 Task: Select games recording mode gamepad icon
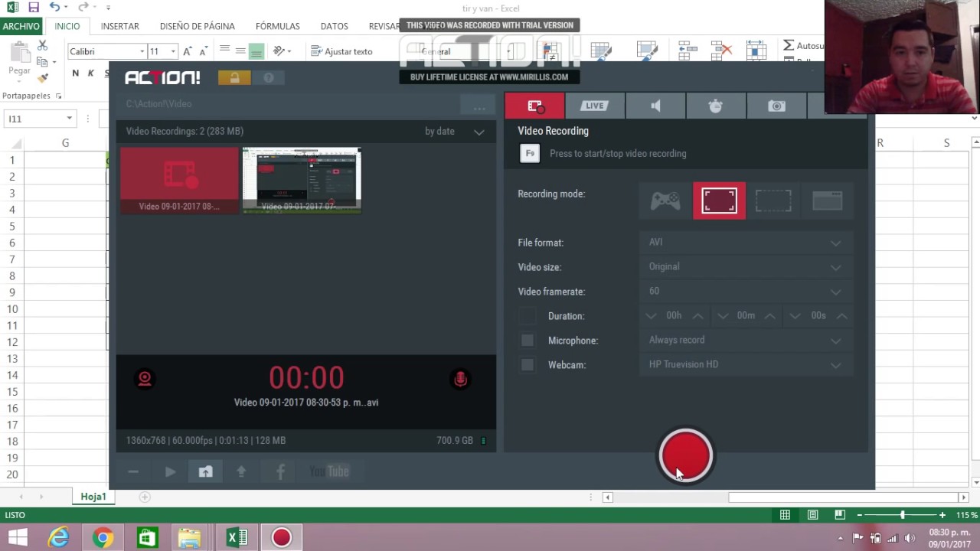pyautogui.click(x=665, y=201)
